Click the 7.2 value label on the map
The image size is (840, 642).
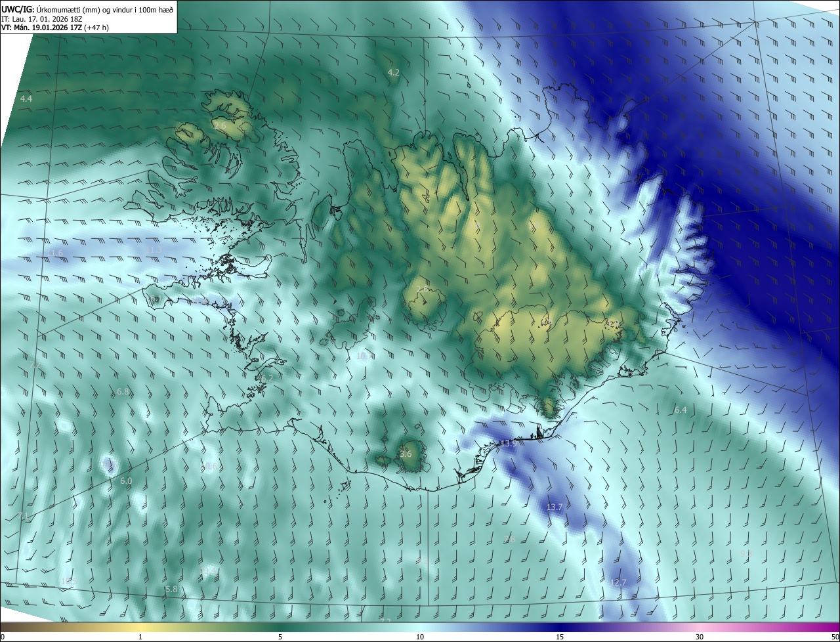click(x=35, y=364)
